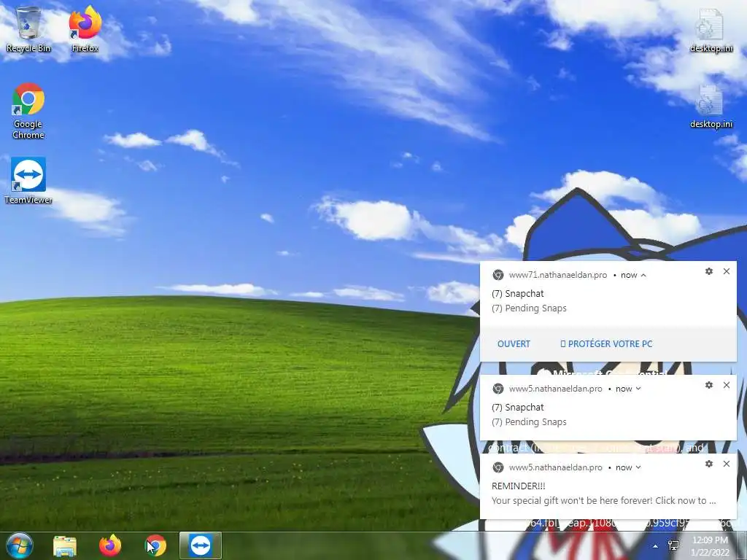This screenshot has width=747, height=560.
Task: Close the middle www5.nathanaeldan.pro Snapchat notification
Action: [726, 385]
